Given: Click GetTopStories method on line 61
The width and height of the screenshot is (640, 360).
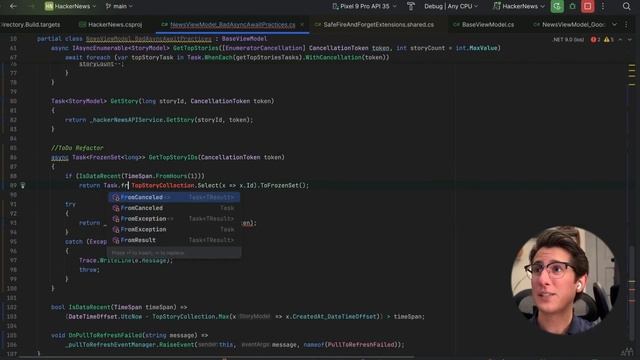Looking at the screenshot, I should (x=195, y=48).
